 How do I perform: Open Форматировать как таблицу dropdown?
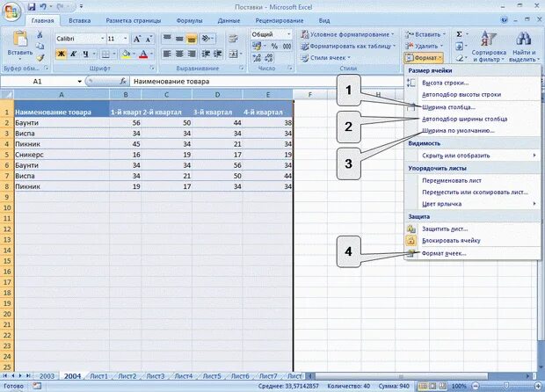tap(348, 46)
